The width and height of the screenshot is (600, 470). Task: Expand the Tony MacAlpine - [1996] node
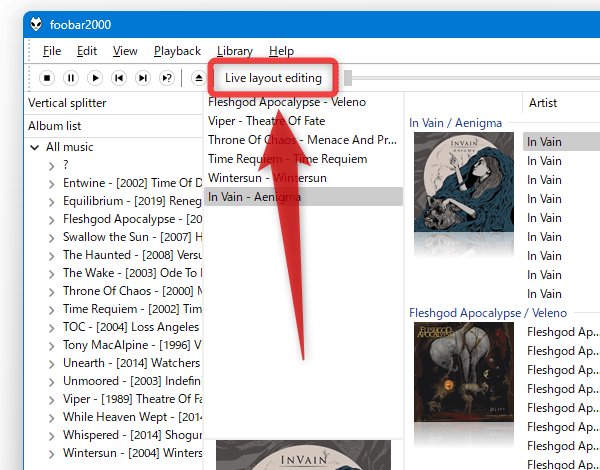click(x=51, y=346)
